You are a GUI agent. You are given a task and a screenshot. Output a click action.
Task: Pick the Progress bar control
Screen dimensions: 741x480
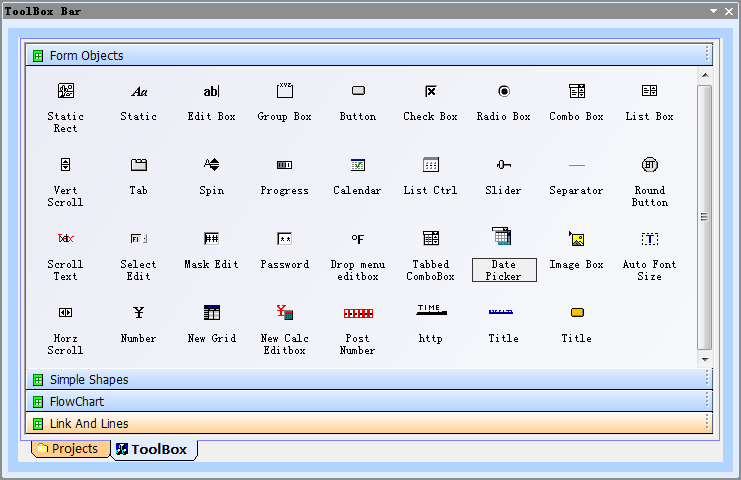coord(285,166)
